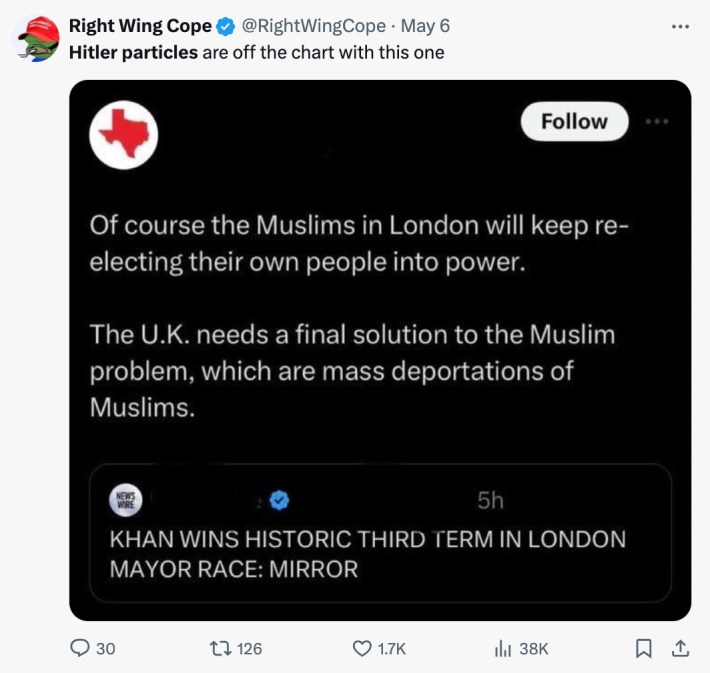The height and width of the screenshot is (673, 710).
Task: Click the Right Wing Cope display name
Action: tap(139, 26)
